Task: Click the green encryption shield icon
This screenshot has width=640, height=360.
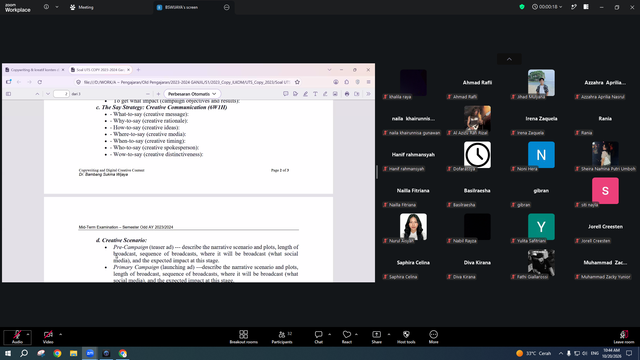Action: (x=522, y=7)
